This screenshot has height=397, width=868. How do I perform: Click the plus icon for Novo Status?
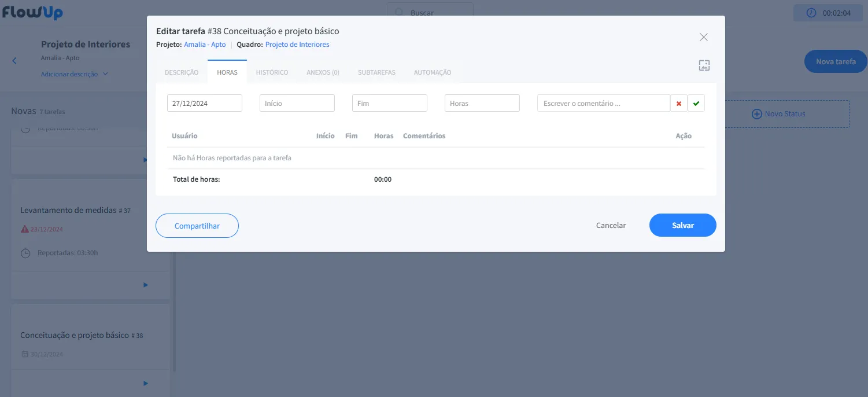tap(756, 114)
